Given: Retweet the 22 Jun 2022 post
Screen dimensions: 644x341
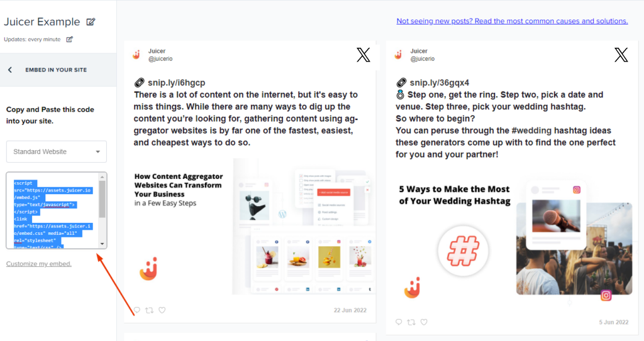Looking at the screenshot, I should 150,310.
